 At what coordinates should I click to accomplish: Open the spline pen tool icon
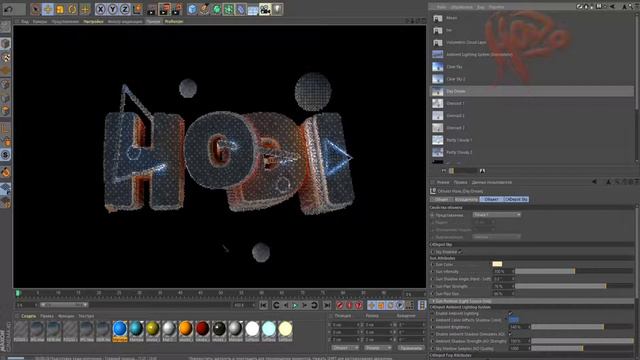pyautogui.click(x=204, y=9)
